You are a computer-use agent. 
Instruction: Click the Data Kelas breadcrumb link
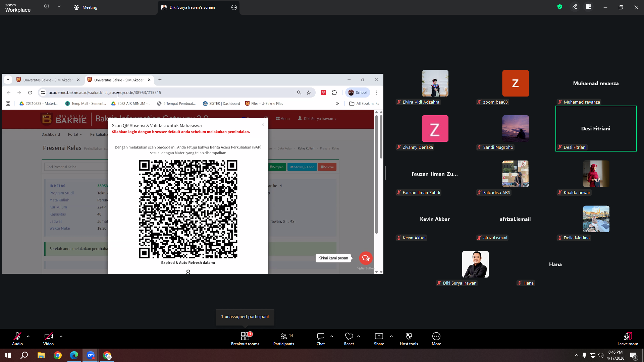[284, 148]
